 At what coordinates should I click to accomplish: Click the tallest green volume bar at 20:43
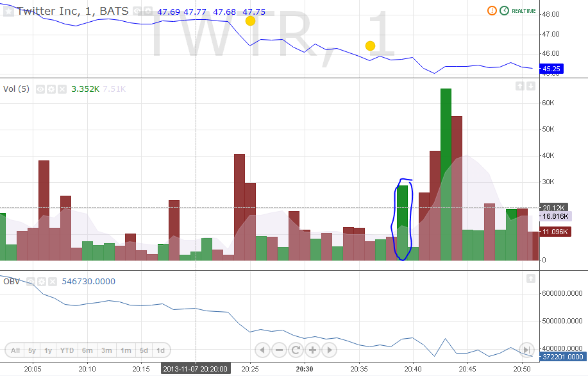[x=446, y=174]
